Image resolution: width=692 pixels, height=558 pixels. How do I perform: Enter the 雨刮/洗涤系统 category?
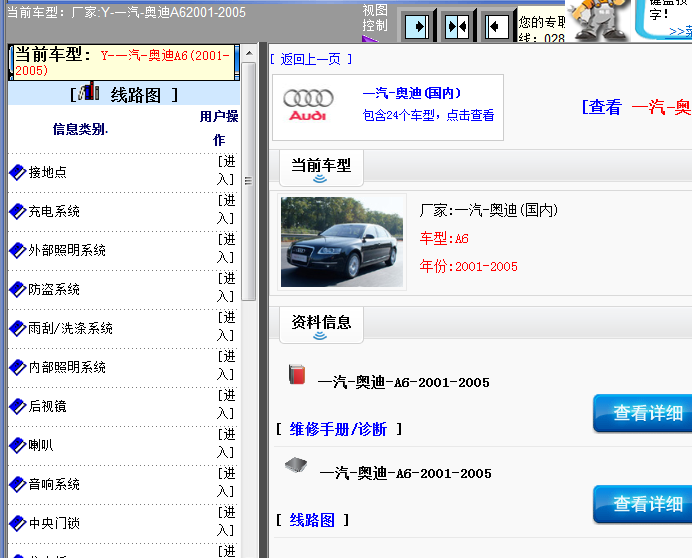click(x=226, y=326)
